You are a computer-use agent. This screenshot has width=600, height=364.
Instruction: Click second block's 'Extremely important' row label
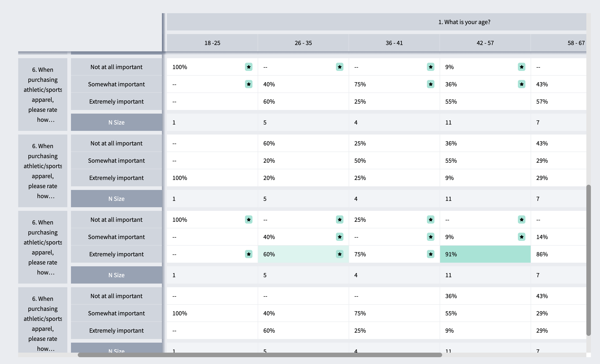point(116,178)
